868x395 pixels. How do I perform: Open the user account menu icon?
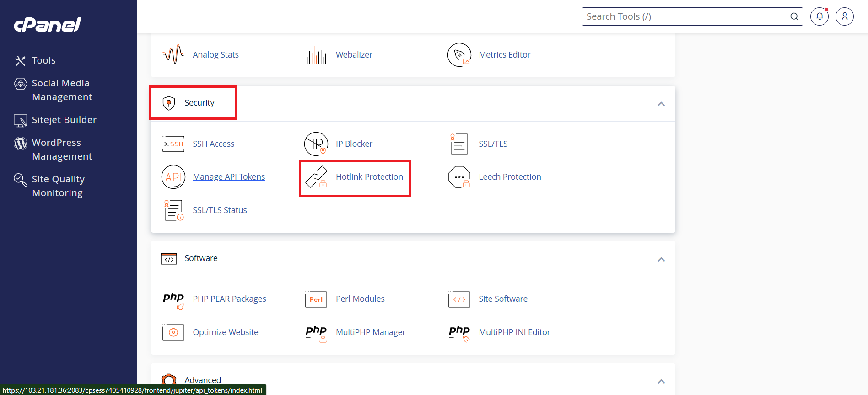845,16
